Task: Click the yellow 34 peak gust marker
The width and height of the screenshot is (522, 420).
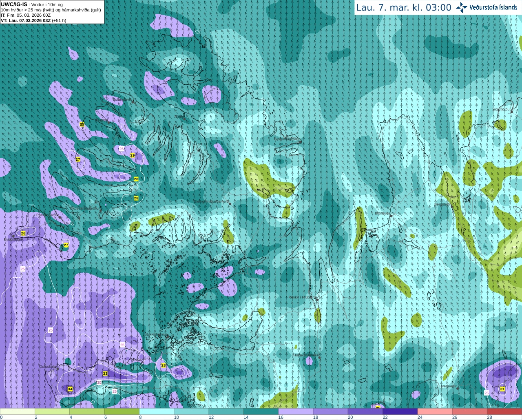Action: coord(70,389)
